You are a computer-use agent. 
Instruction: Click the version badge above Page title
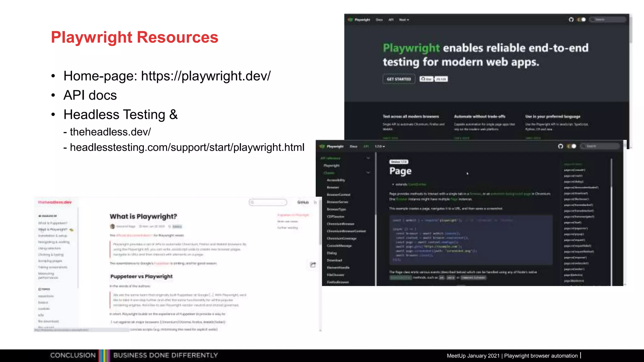click(x=399, y=162)
